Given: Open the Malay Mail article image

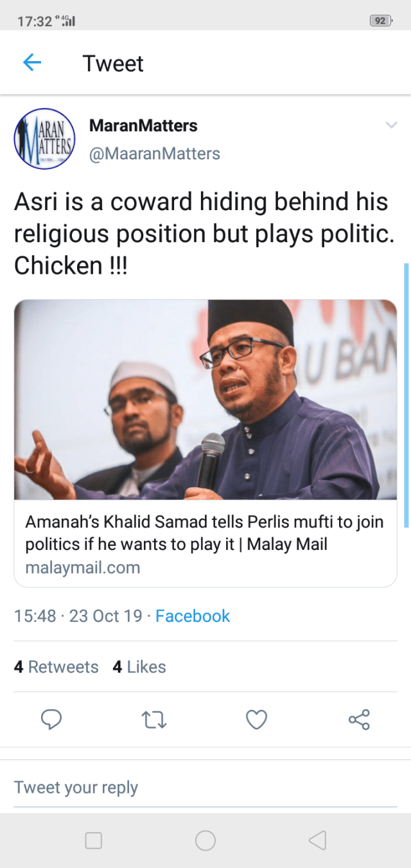Looking at the screenshot, I should click(x=205, y=400).
